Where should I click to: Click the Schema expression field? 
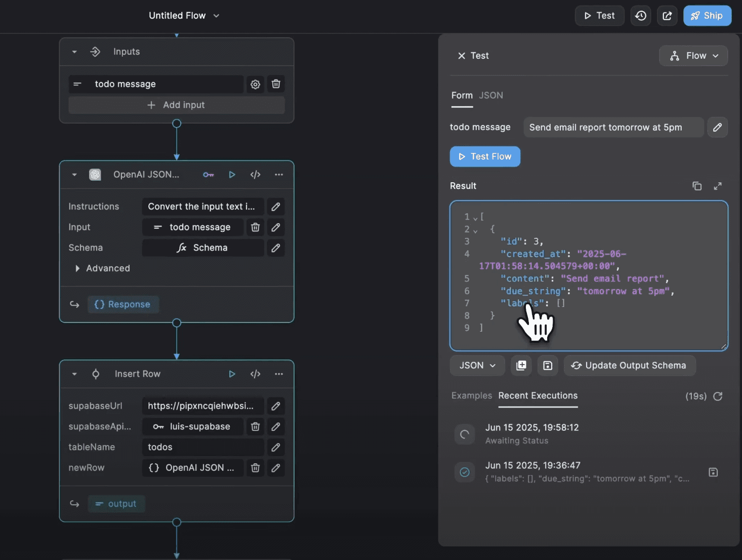pyautogui.click(x=203, y=248)
